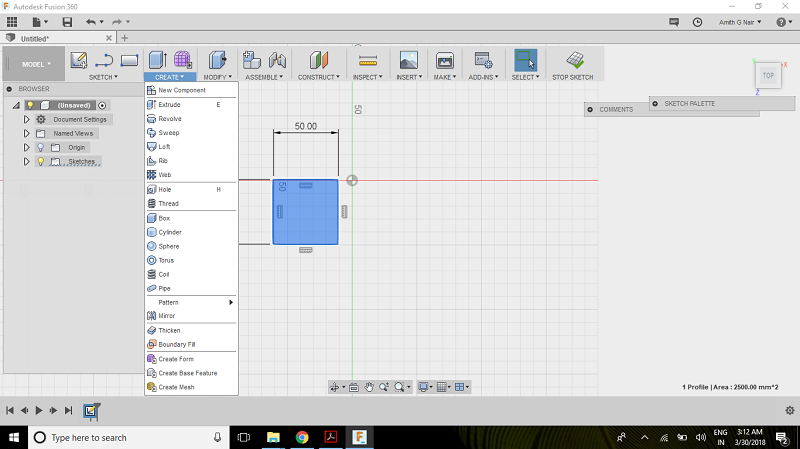Choose Hole from Create menu
Viewport: 800px width, 449px height.
(191, 189)
